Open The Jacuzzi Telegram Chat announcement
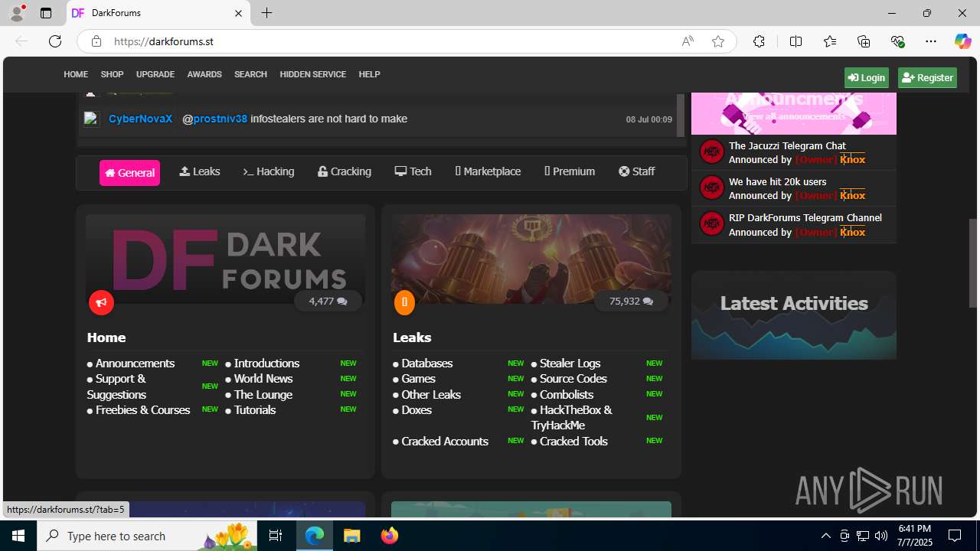 tap(787, 145)
